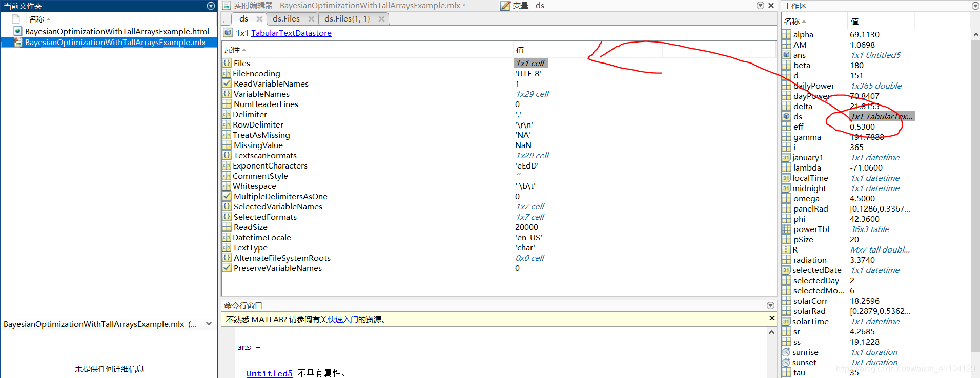Close the ds tab
980x378 pixels.
pos(259,19)
